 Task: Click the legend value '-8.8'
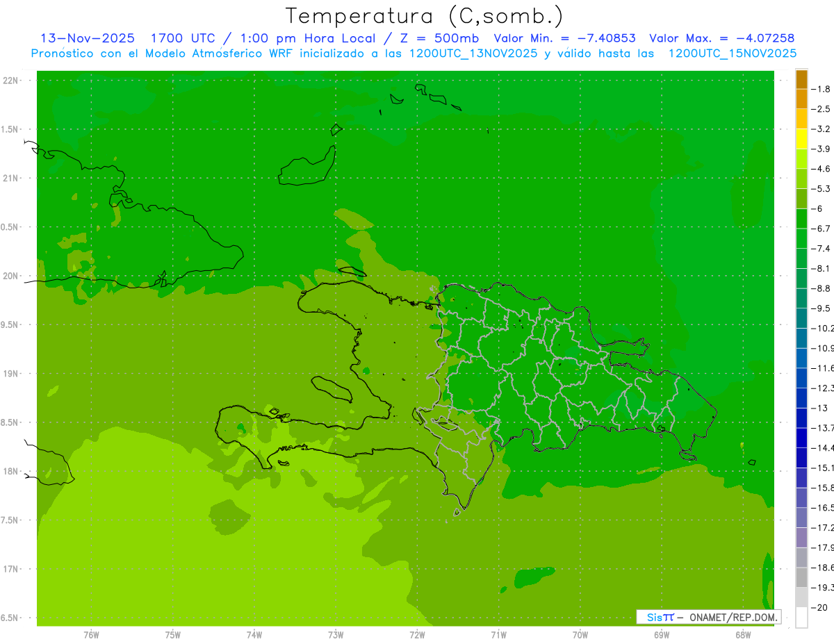(x=821, y=288)
